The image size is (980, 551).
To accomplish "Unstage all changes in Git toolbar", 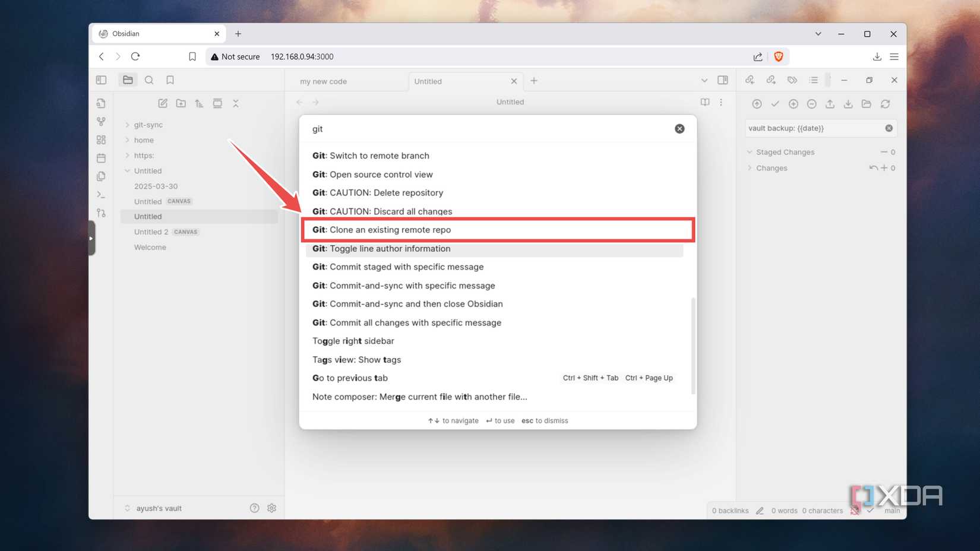I will 812,104.
